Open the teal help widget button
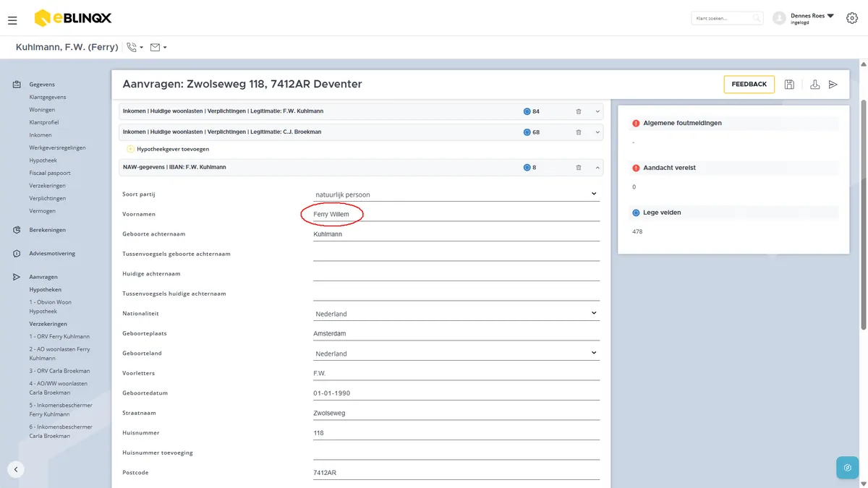868x488 pixels. [847, 468]
